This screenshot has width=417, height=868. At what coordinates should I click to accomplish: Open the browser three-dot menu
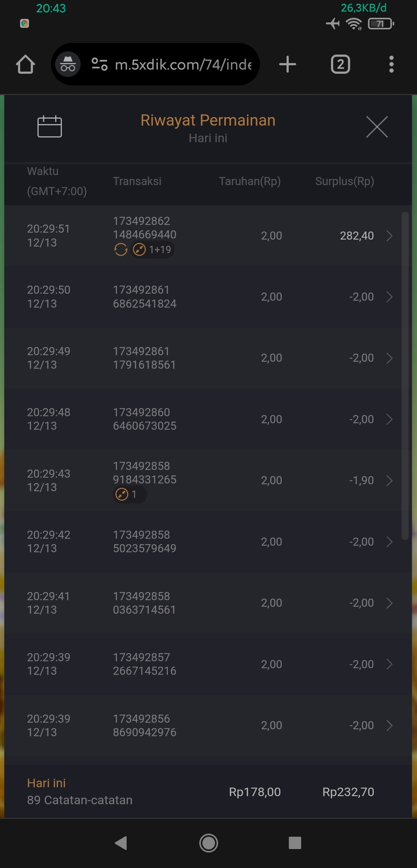391,64
